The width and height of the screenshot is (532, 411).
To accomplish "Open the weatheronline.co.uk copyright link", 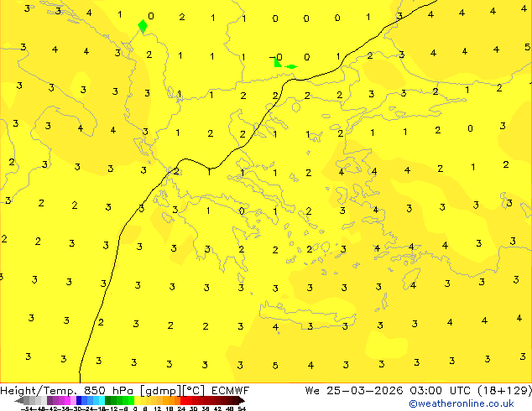I will 462,403.
